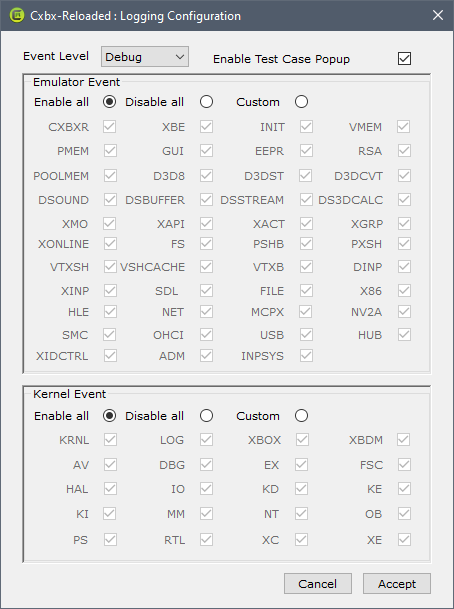Toggle the D3D8 checkbox
The height and width of the screenshot is (609, 454).
coord(206,176)
